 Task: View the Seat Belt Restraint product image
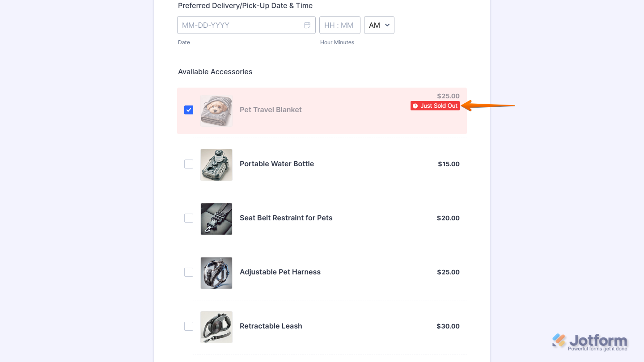tap(216, 219)
